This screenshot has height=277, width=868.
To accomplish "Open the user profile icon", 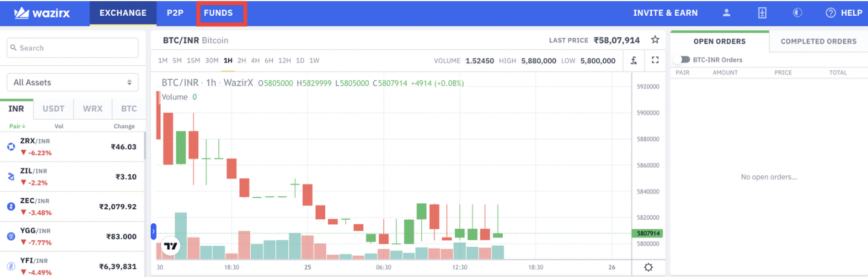I will (727, 13).
